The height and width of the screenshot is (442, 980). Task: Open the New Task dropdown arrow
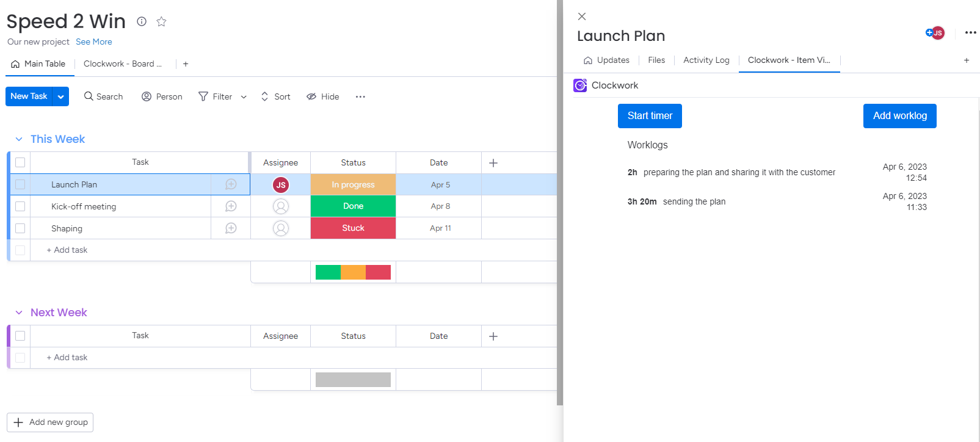(60, 96)
